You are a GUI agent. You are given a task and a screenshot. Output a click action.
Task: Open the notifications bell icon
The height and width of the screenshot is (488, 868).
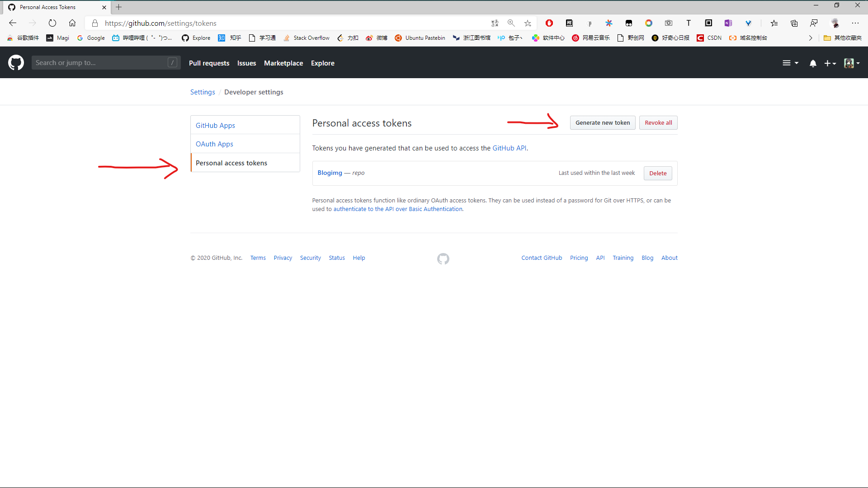(813, 63)
